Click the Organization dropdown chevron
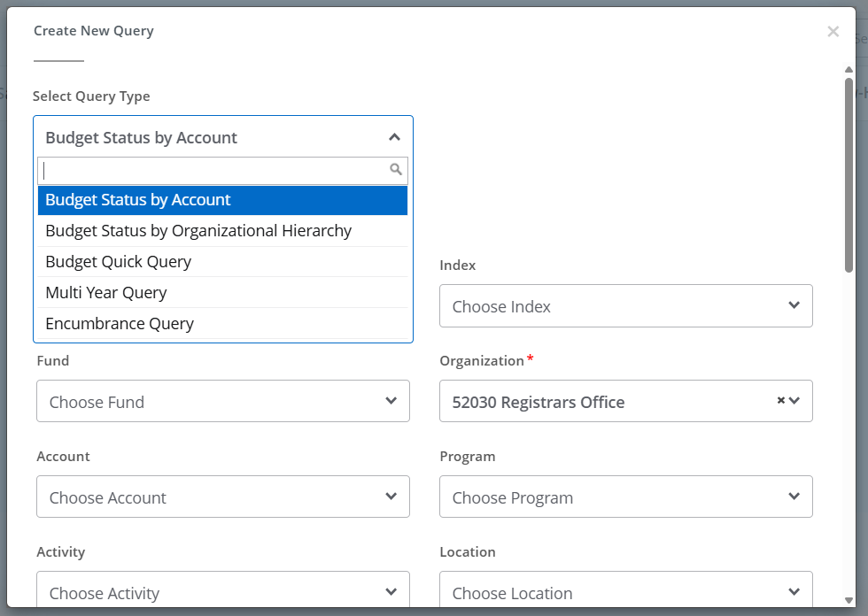868x616 pixels. coord(794,401)
